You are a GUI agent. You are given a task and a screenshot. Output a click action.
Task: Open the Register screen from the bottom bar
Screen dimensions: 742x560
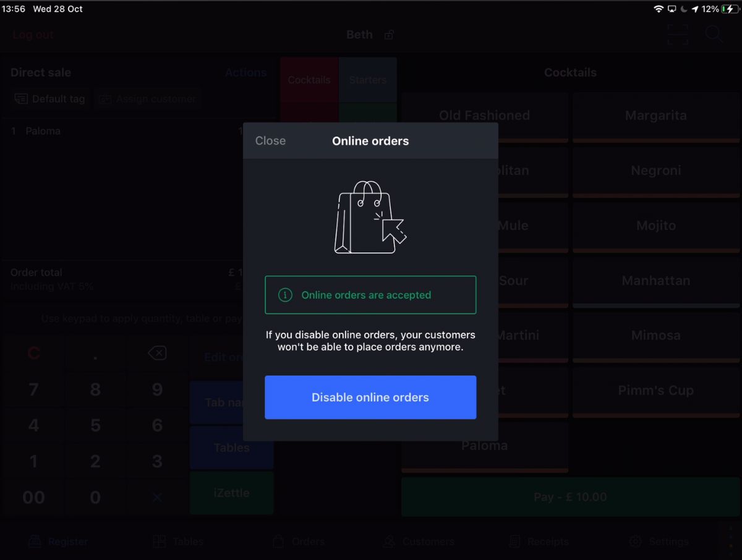click(x=58, y=541)
